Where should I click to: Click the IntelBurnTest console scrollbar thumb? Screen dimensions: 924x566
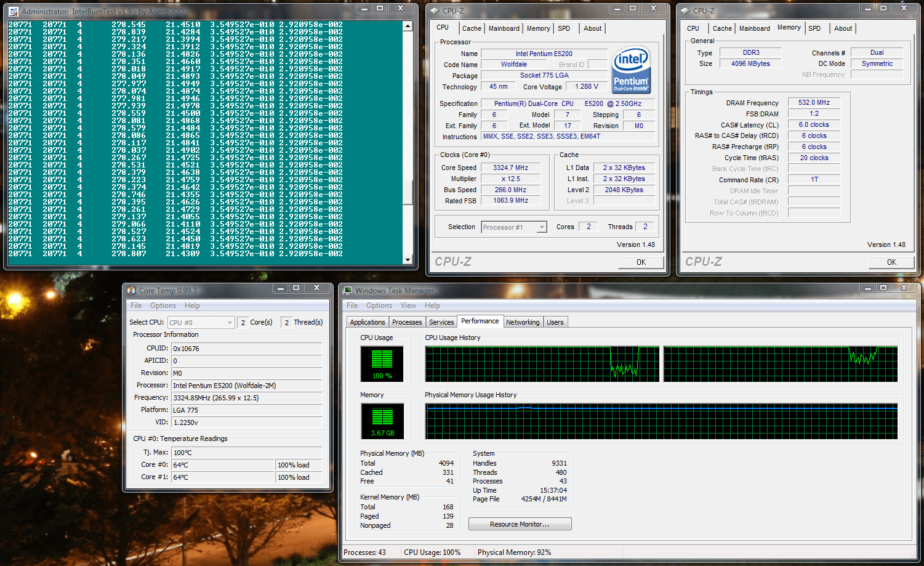click(x=408, y=192)
